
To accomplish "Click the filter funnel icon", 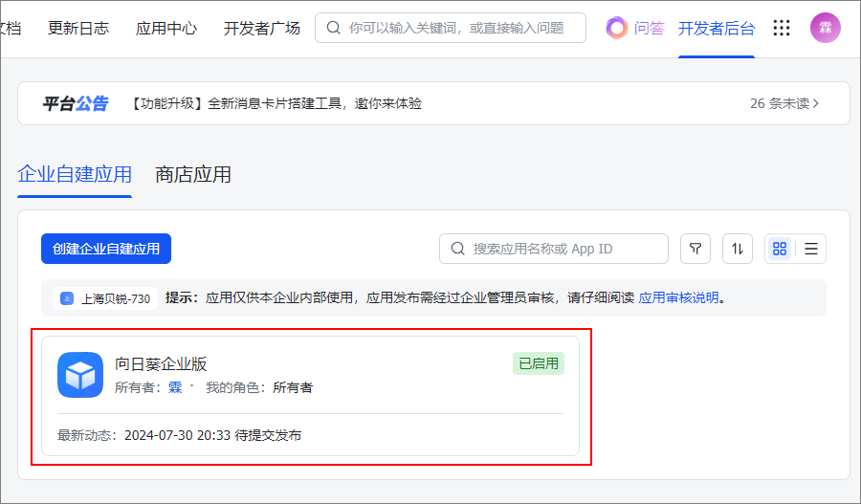I will point(695,249).
